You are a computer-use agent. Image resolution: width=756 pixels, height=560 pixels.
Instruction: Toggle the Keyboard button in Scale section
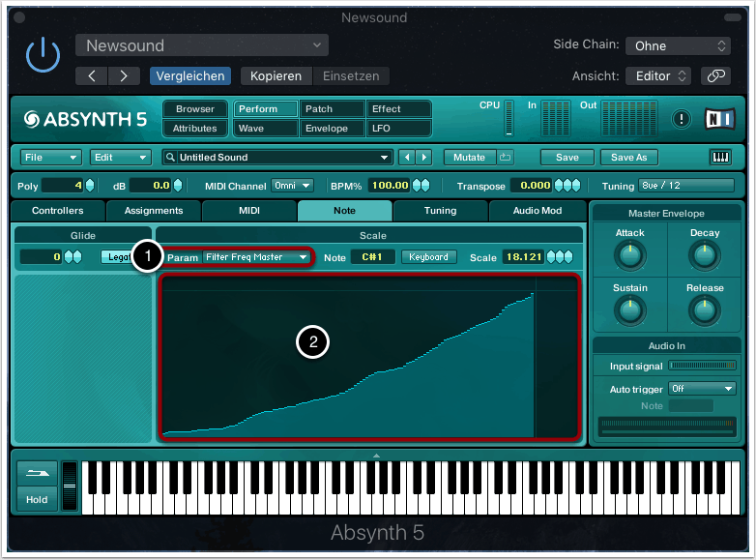coord(428,257)
